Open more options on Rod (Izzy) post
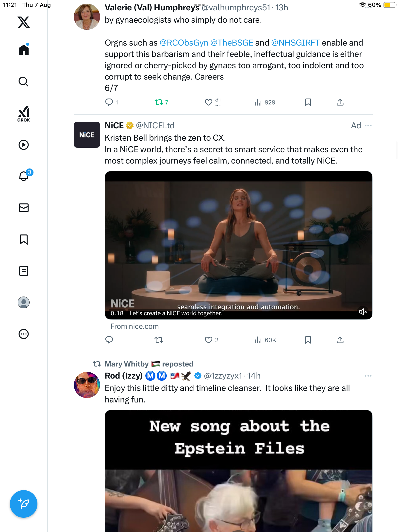The height and width of the screenshot is (532, 399). point(368,376)
